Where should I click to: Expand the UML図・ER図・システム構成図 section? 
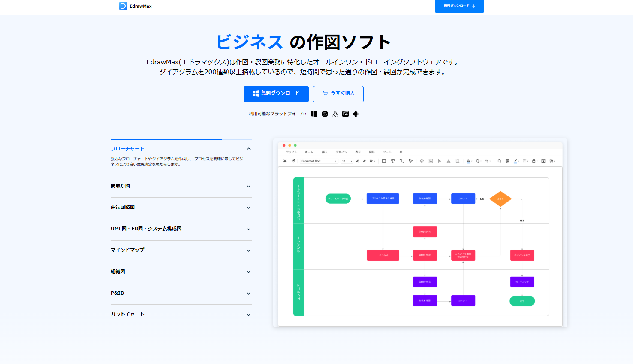click(x=181, y=229)
